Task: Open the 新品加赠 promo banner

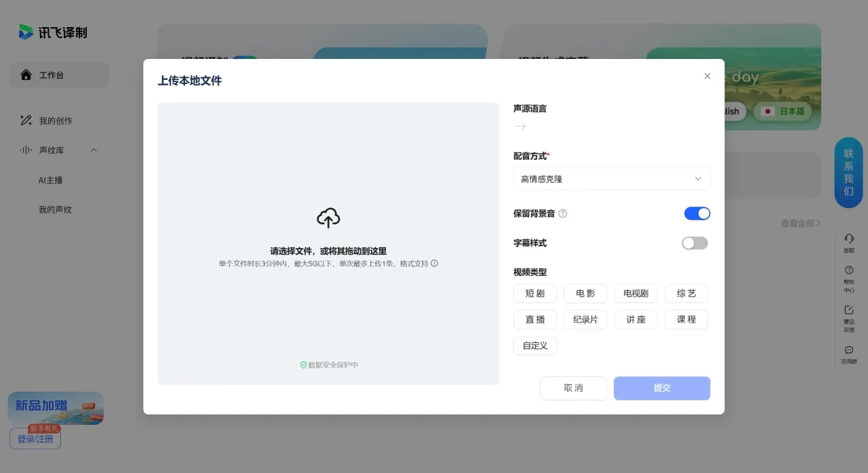Action: (56, 407)
